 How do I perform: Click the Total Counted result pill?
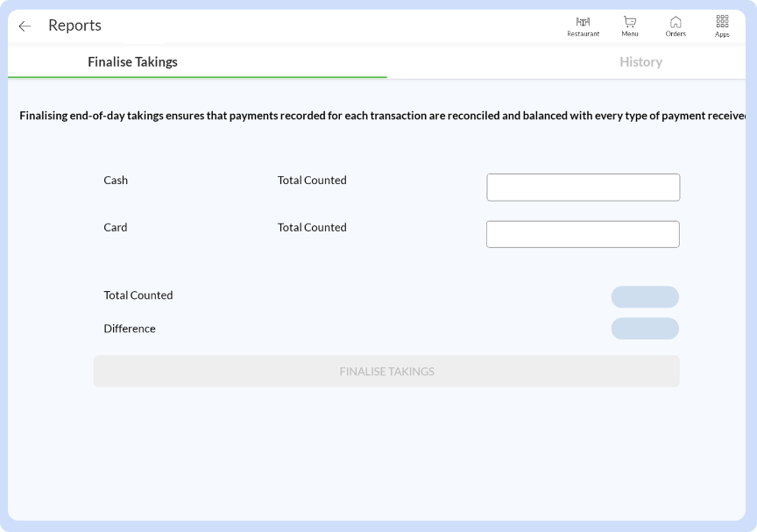pos(645,297)
